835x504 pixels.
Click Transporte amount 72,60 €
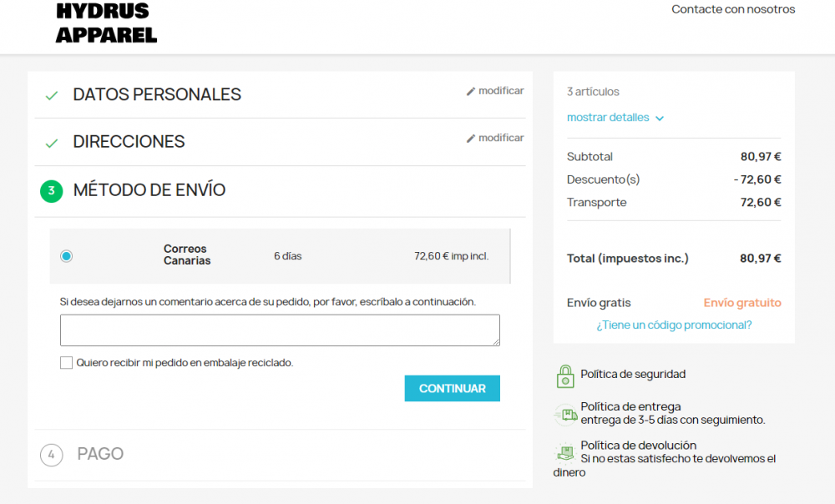pos(761,202)
